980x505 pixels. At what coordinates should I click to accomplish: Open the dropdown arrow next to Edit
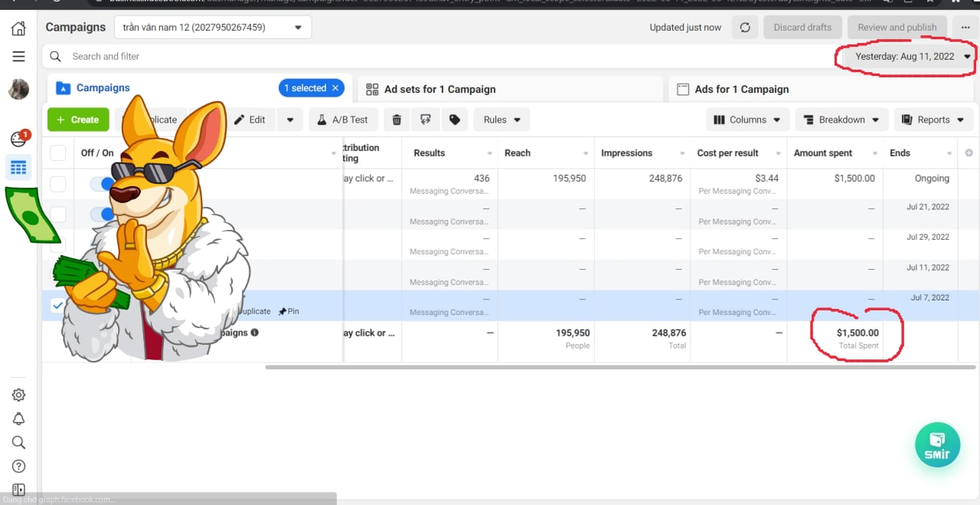tap(289, 120)
